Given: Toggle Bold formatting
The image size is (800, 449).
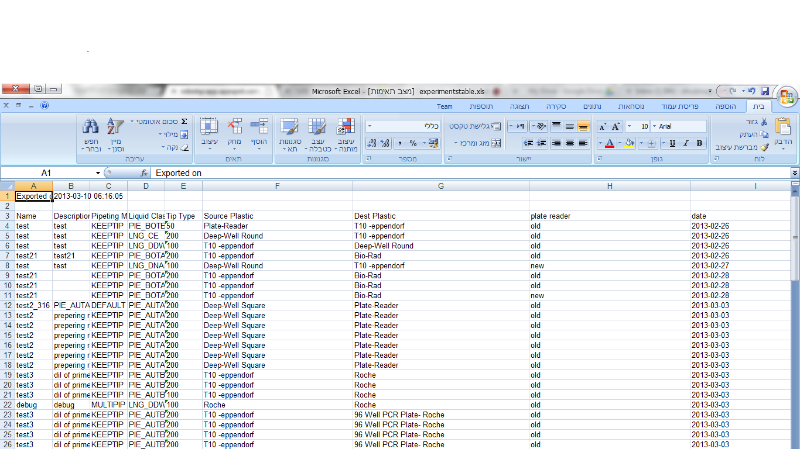Looking at the screenshot, I should point(699,143).
